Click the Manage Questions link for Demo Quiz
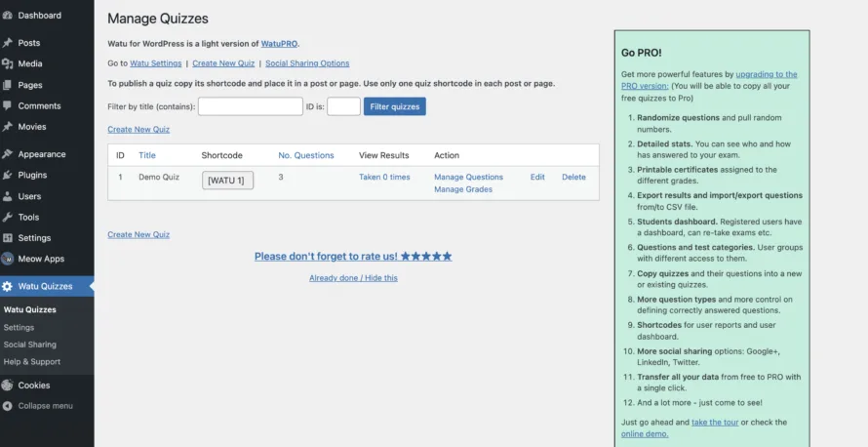The image size is (868, 447). point(468,177)
